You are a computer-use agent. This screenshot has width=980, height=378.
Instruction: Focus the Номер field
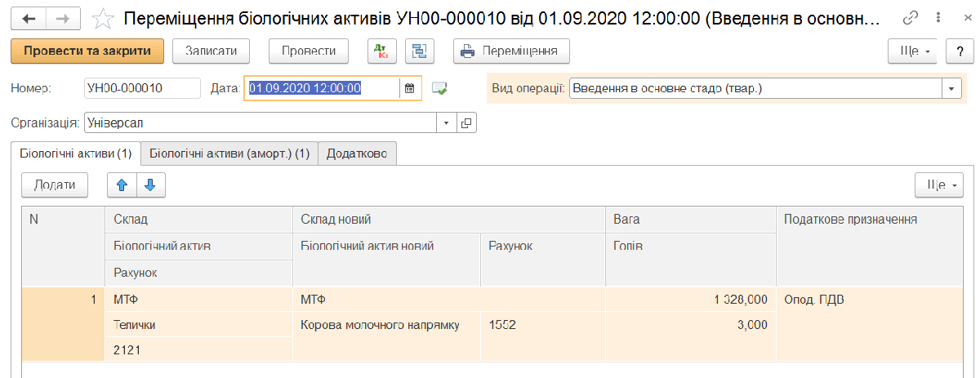[x=142, y=88]
